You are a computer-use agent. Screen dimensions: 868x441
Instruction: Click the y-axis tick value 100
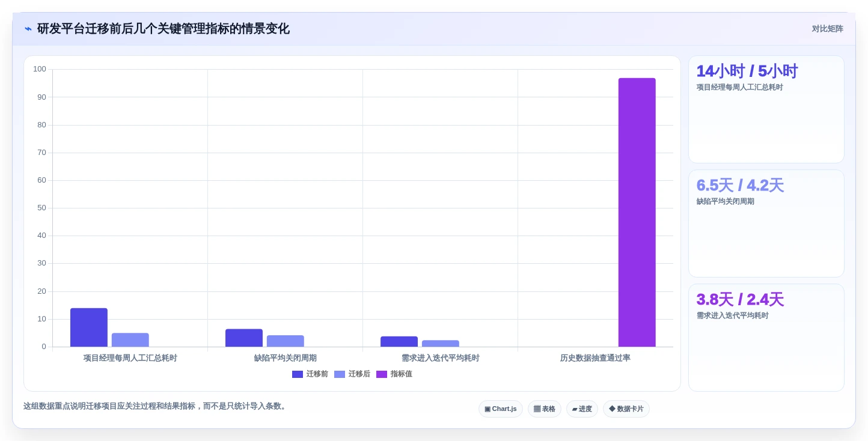coord(40,69)
